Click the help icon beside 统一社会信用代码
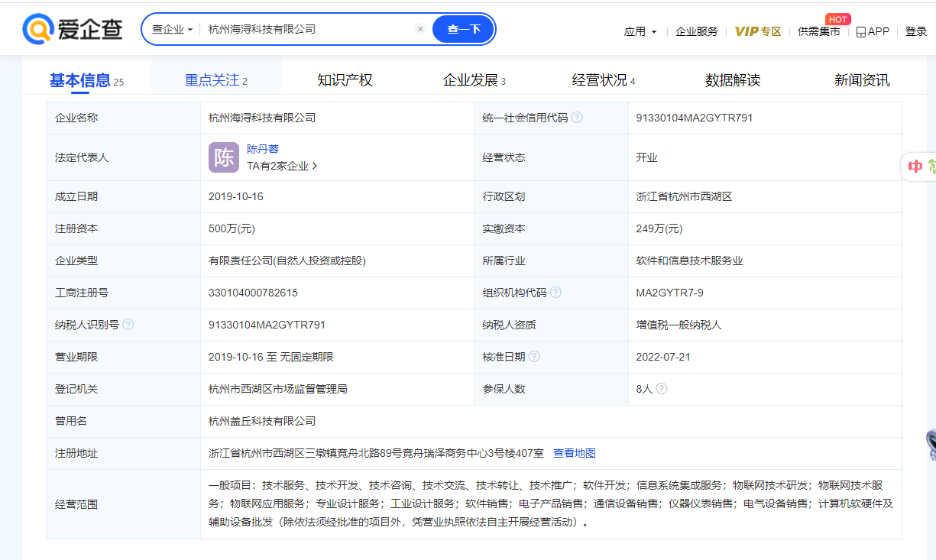The width and height of the screenshot is (936, 560). (x=577, y=118)
